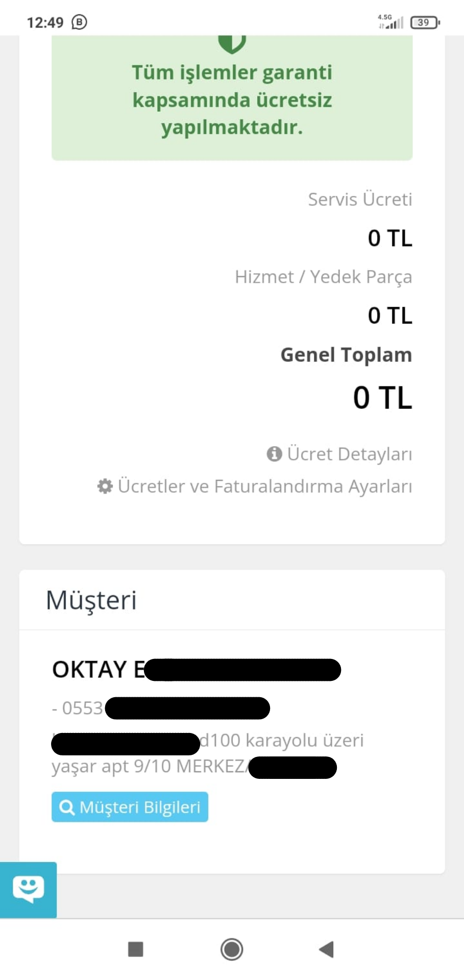The height and width of the screenshot is (980, 464).
Task: Tap the B notification icon in status bar
Action: (x=79, y=22)
